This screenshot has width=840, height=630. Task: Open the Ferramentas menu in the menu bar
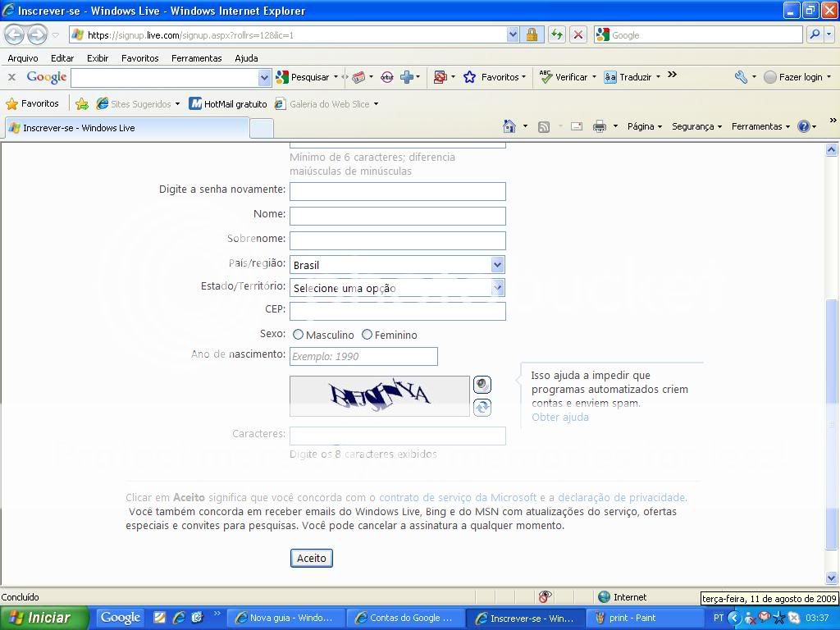(x=196, y=58)
